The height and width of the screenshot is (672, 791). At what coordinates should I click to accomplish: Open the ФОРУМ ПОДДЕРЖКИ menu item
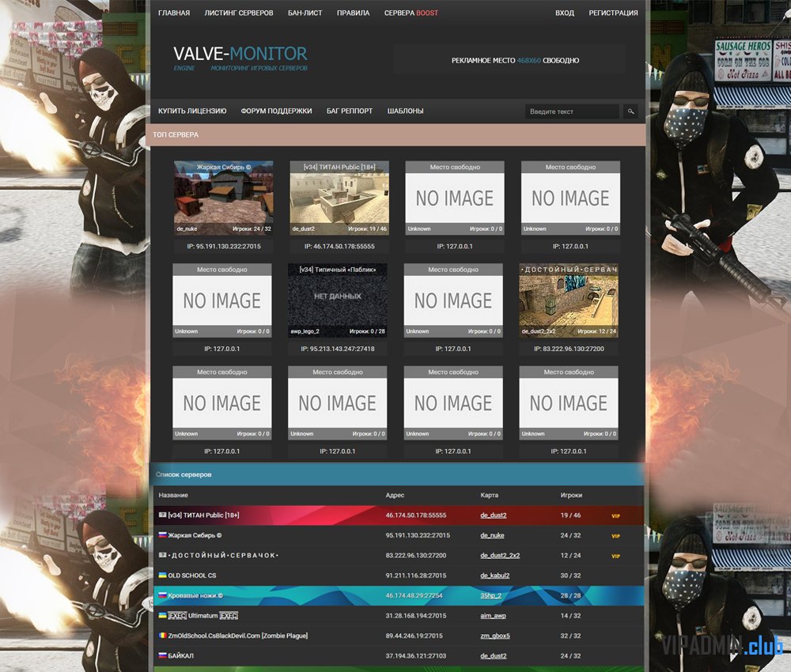pyautogui.click(x=276, y=111)
